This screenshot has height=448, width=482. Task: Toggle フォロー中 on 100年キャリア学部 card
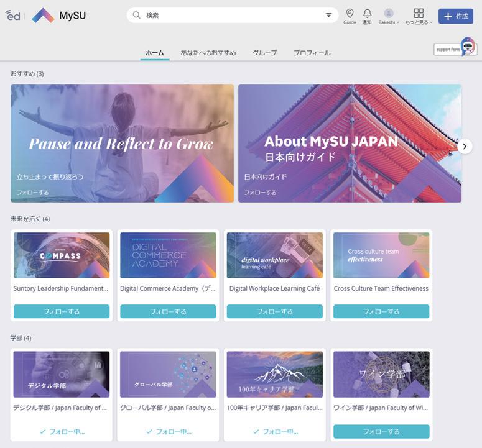(x=275, y=431)
